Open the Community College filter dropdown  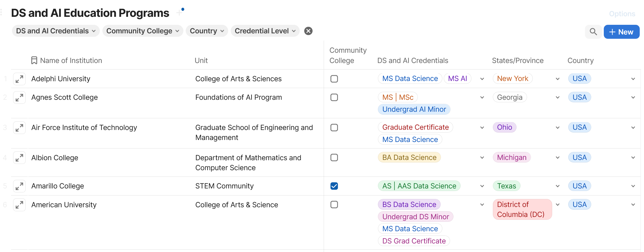point(143,31)
